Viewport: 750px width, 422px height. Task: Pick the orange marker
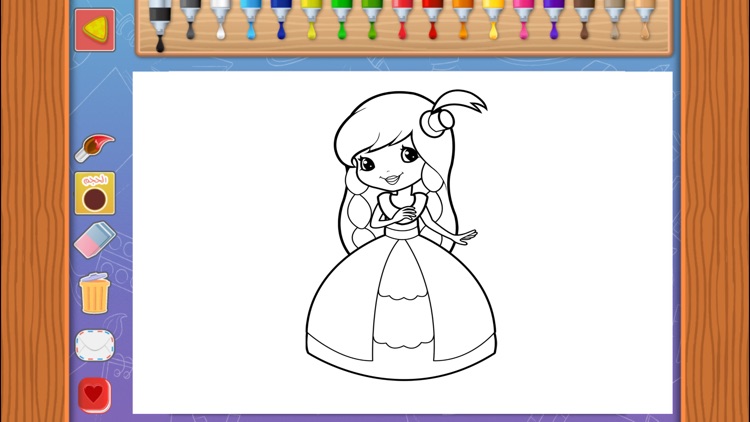point(463,19)
